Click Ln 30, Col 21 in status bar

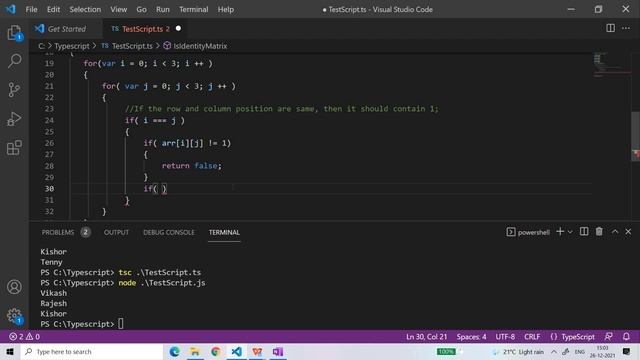[427, 337]
